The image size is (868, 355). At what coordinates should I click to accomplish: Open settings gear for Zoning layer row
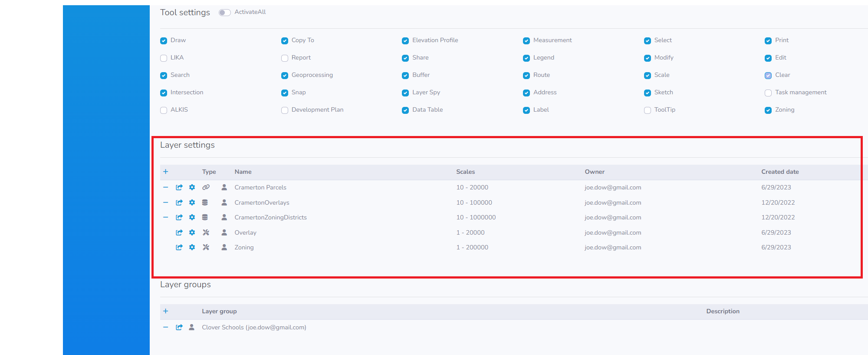click(x=192, y=247)
